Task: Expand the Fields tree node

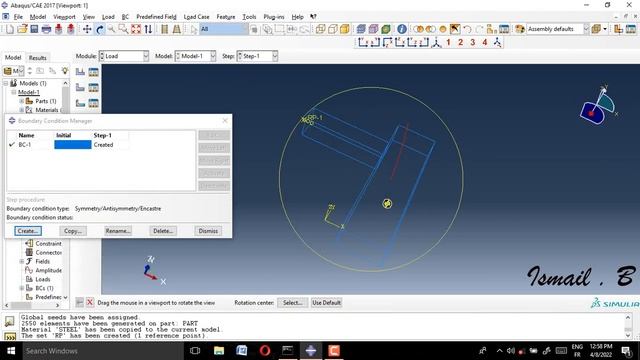Action: tap(22, 261)
